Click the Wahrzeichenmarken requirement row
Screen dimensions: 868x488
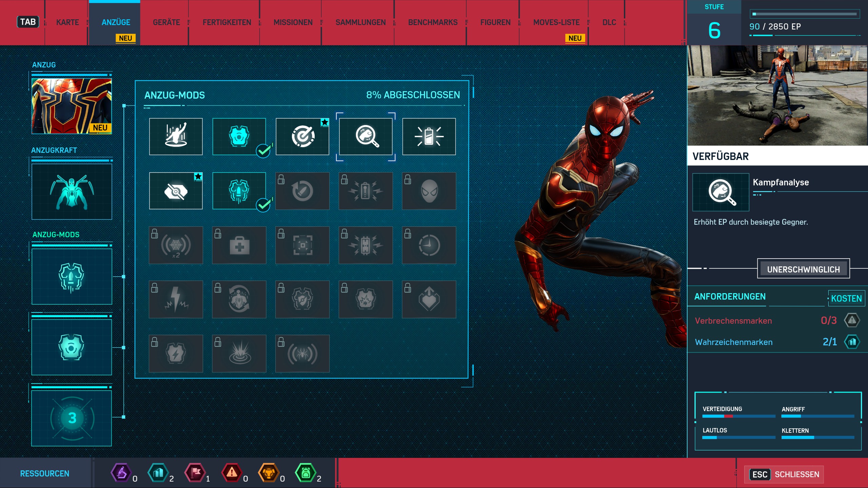pyautogui.click(x=777, y=342)
